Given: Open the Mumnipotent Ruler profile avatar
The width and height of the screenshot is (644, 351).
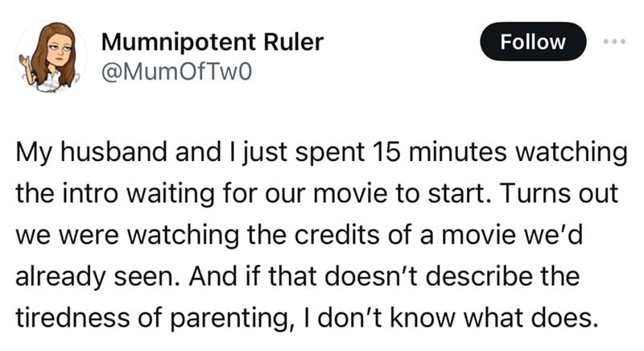Looking at the screenshot, I should (51, 56).
